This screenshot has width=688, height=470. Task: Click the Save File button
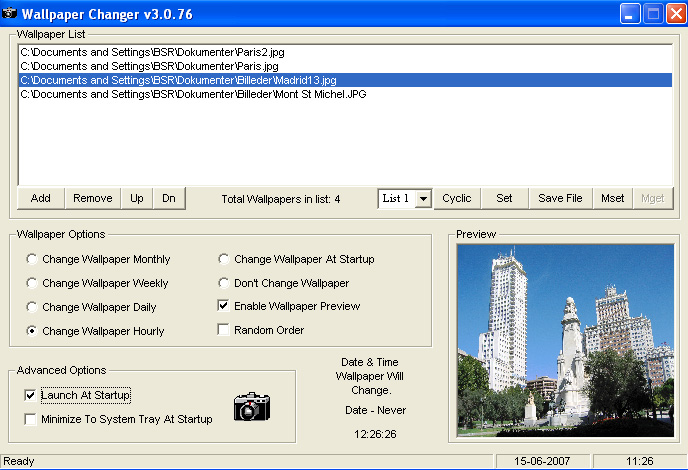[x=560, y=198]
